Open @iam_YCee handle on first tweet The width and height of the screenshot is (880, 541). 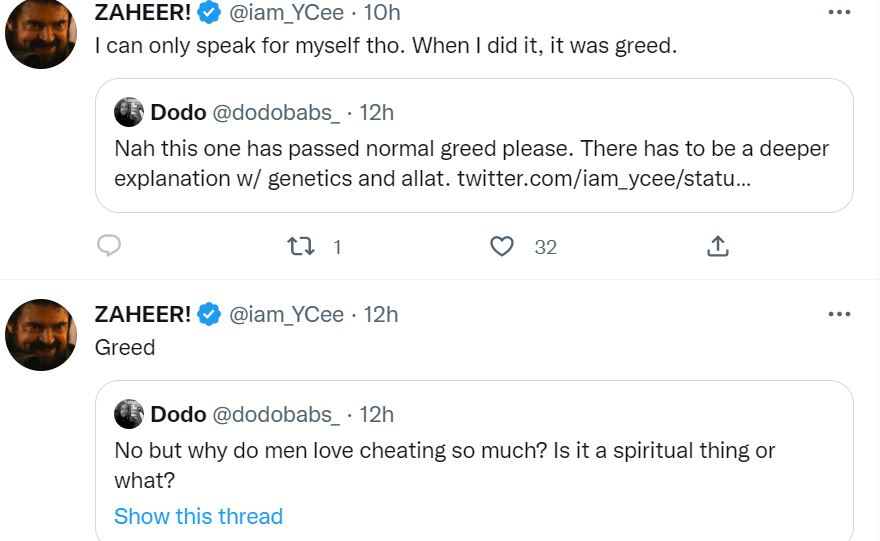(286, 13)
